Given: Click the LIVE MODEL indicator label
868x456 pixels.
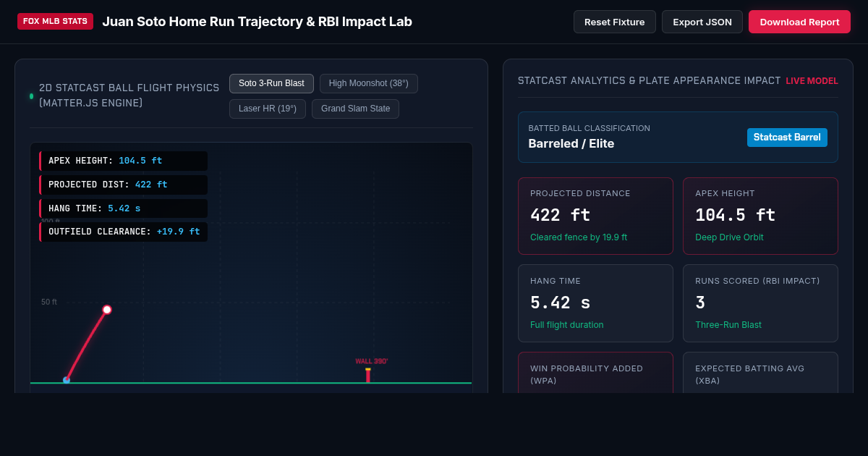Looking at the screenshot, I should (x=812, y=81).
